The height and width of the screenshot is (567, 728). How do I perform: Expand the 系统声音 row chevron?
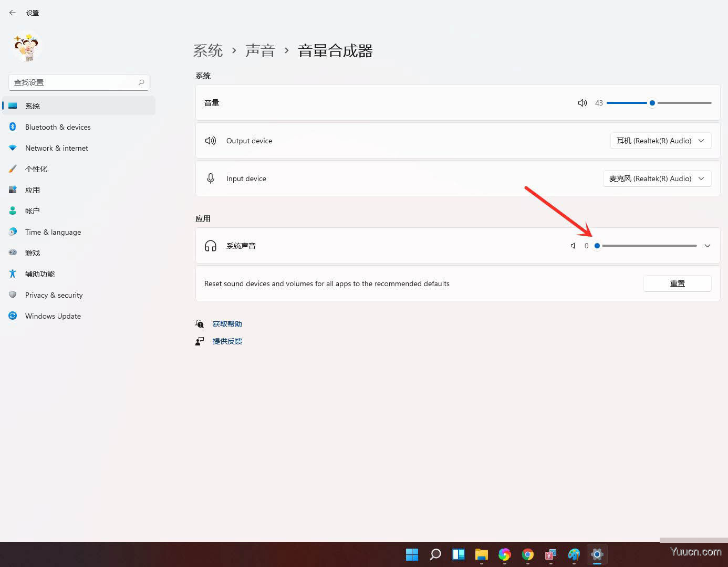(x=708, y=246)
